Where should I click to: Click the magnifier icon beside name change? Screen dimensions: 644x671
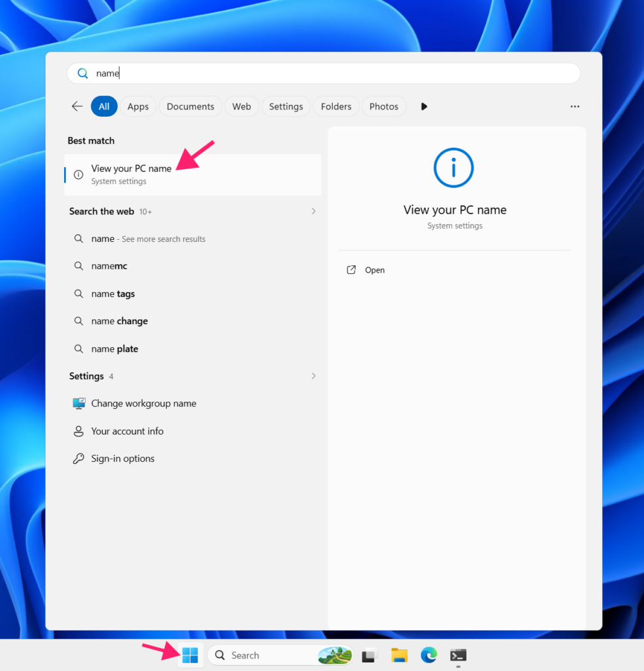[x=79, y=321]
